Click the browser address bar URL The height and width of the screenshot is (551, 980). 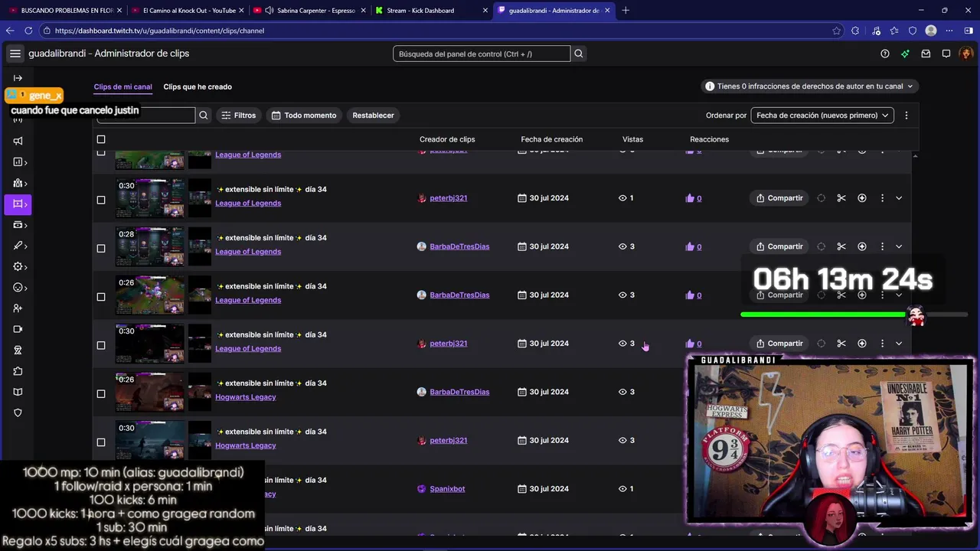(x=159, y=31)
